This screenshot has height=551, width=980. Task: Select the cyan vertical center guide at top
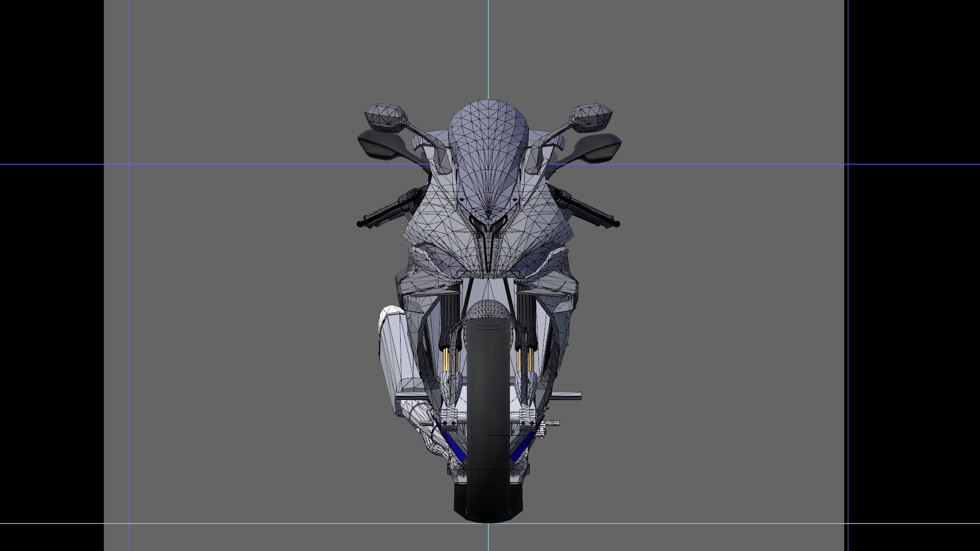tap(488, 46)
